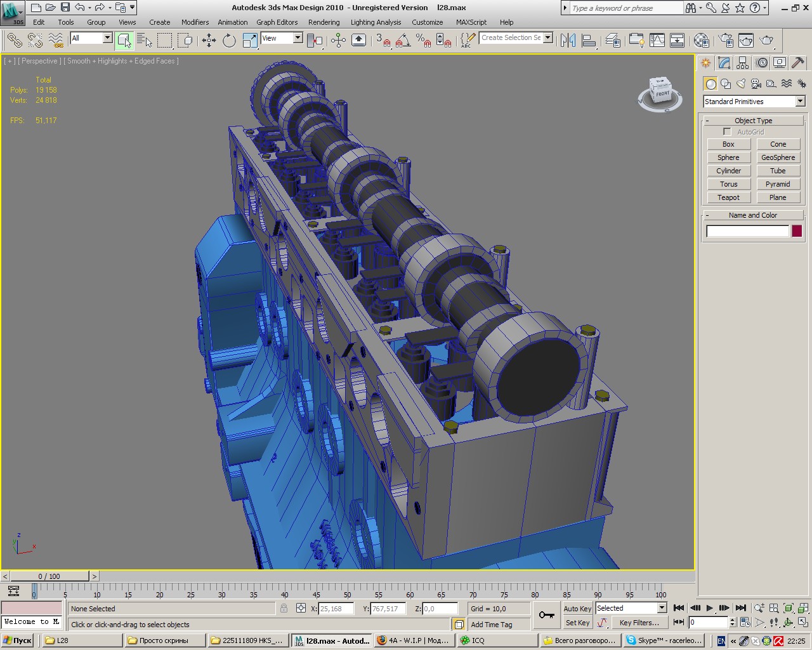Click the Quick Render teapot icon
This screenshot has width=812, height=650.
pyautogui.click(x=767, y=41)
